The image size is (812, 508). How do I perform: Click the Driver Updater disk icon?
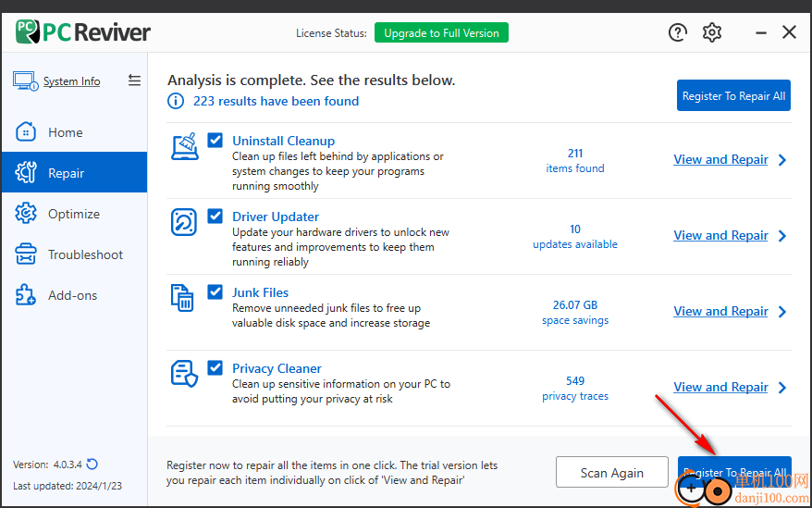pyautogui.click(x=184, y=222)
